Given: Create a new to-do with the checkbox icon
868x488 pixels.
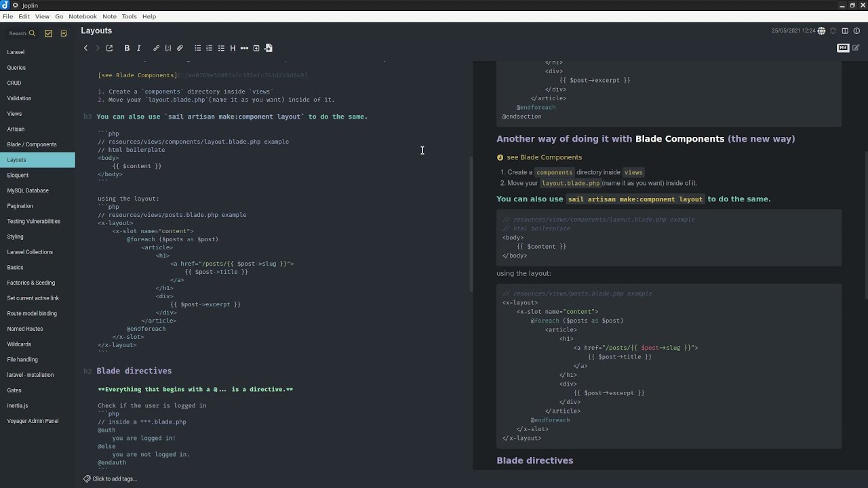Looking at the screenshot, I should tap(49, 33).
